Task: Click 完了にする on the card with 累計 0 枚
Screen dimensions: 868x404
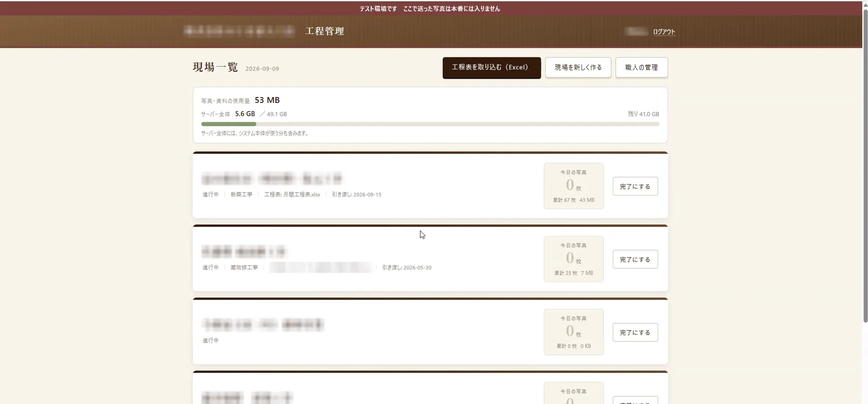Action: [635, 332]
